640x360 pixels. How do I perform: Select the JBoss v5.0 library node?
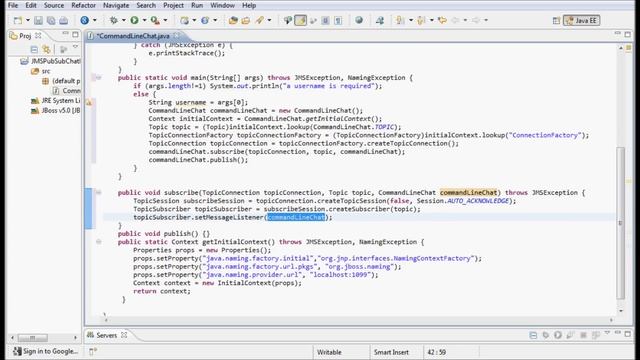56,110
